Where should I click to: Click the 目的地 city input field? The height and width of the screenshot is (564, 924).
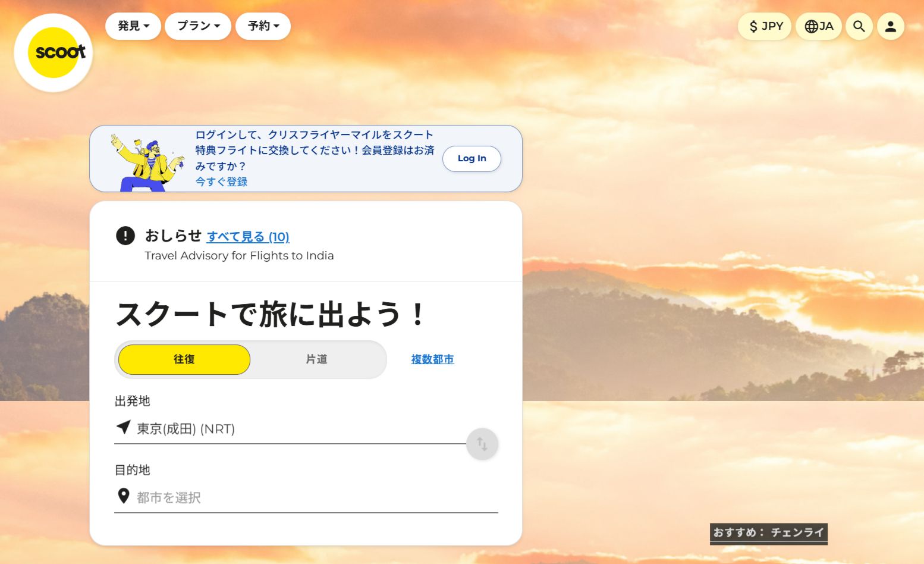point(306,497)
